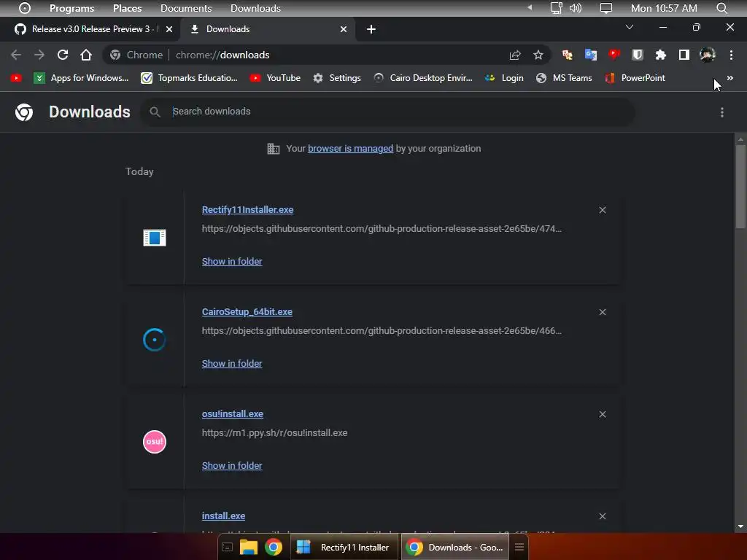Open the Programs menu

click(71, 8)
